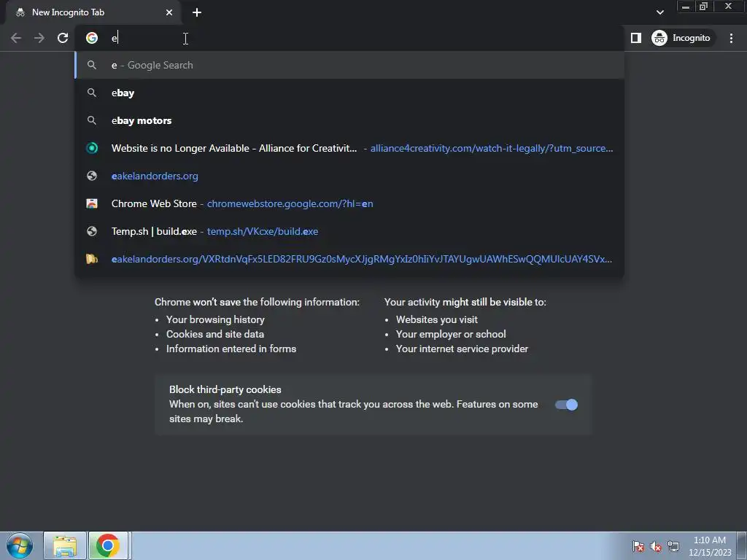Click the Action Center flag tray icon
This screenshot has width=747, height=560.
point(638,546)
